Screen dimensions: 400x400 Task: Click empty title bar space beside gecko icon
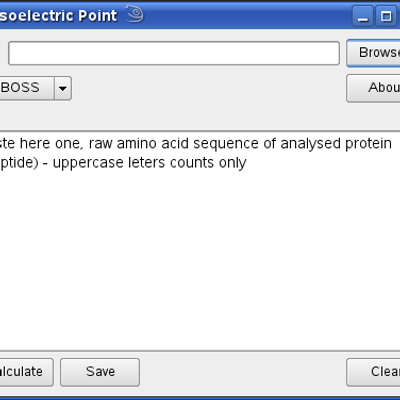coord(247,16)
